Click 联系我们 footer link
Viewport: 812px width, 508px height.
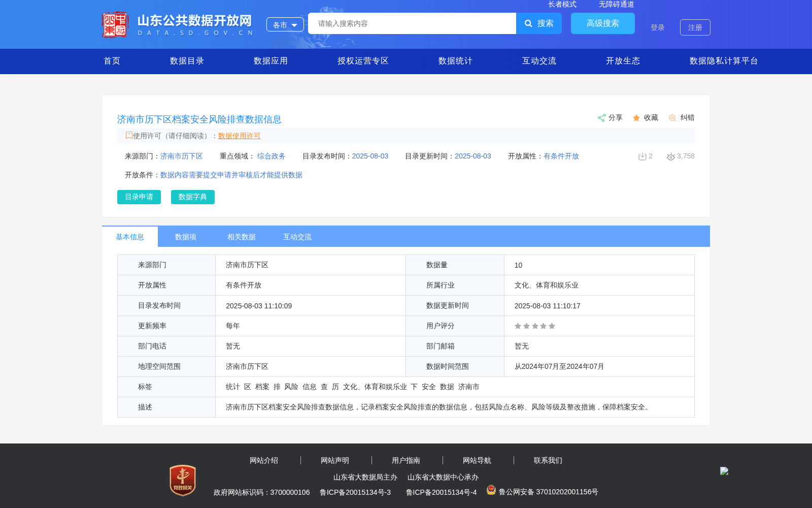548,460
